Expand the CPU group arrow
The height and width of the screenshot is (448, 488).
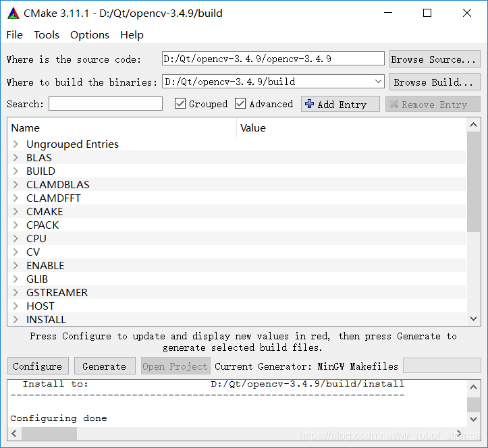click(16, 239)
